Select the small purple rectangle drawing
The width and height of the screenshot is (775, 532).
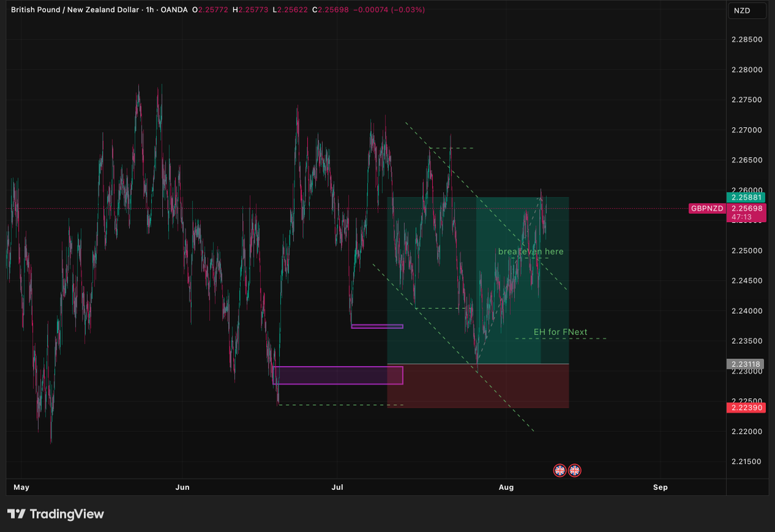tap(377, 326)
